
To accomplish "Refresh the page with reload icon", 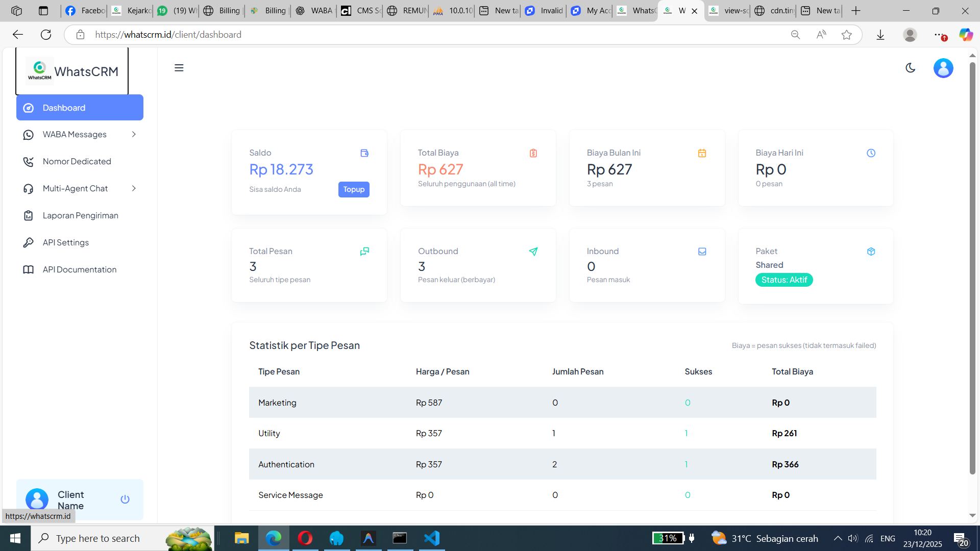I will click(x=46, y=35).
